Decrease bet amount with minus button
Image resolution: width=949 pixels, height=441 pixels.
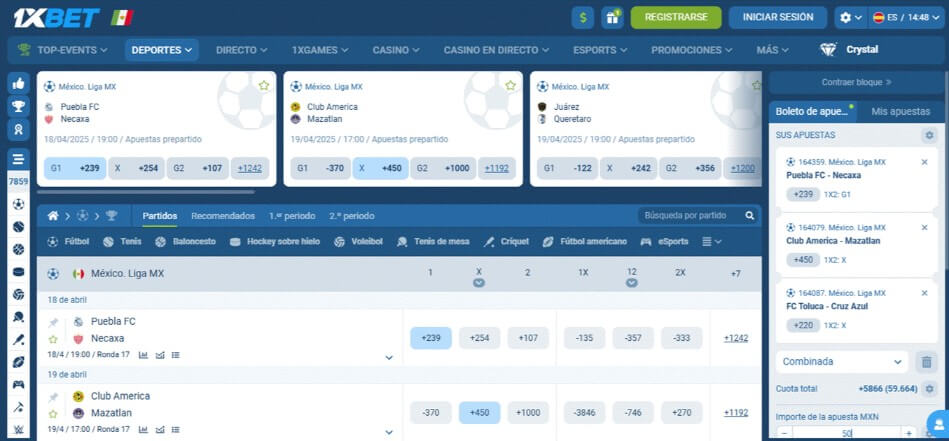(x=784, y=433)
